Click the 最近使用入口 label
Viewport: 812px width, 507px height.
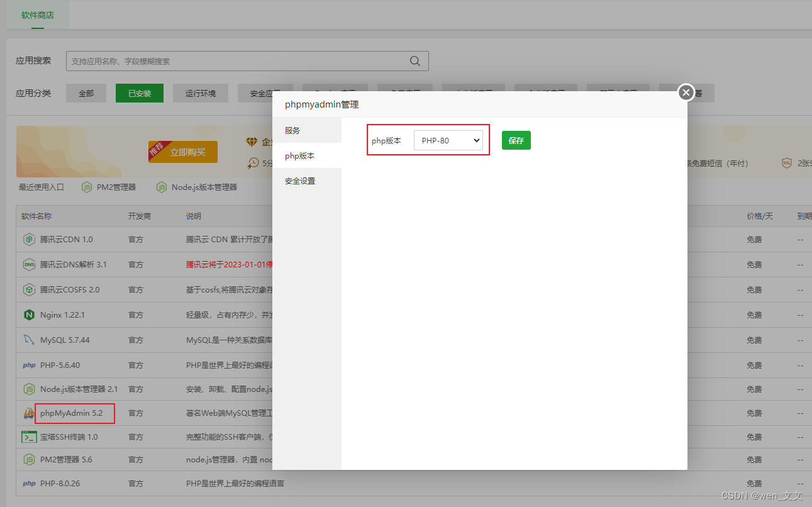coord(42,187)
